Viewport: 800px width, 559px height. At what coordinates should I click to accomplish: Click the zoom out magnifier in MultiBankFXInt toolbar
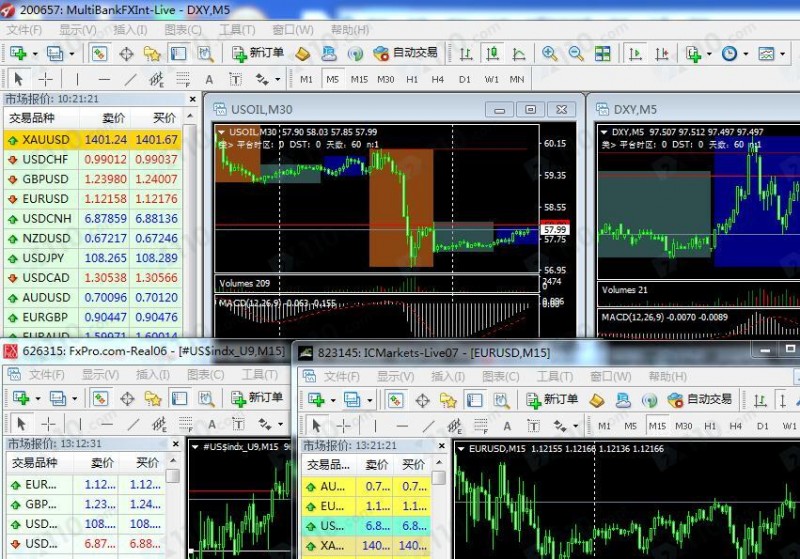point(576,53)
